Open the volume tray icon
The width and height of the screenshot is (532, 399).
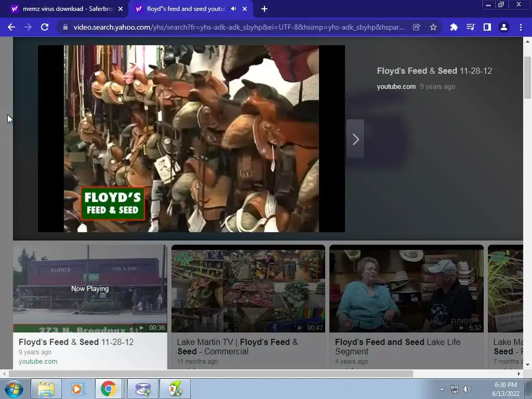point(467,389)
